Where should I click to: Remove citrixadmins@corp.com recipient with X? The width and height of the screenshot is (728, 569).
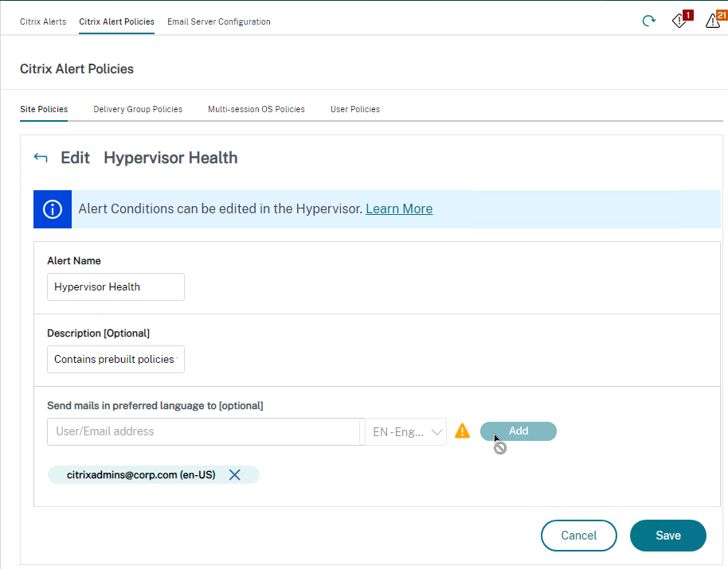[x=235, y=475]
